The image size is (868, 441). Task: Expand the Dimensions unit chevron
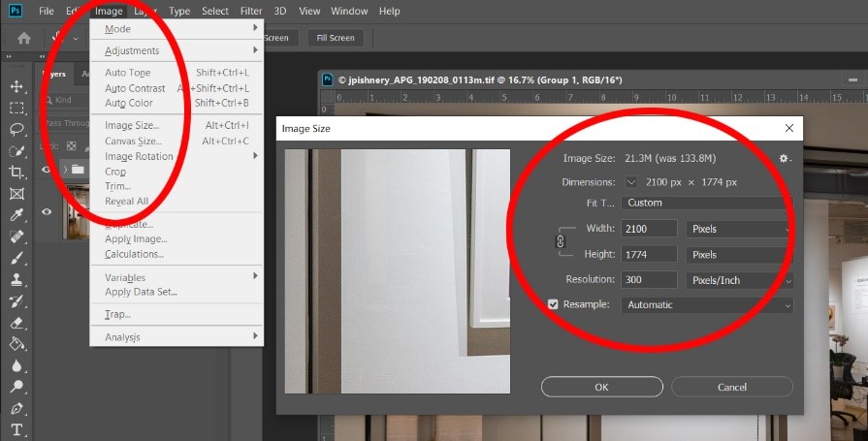coord(631,182)
